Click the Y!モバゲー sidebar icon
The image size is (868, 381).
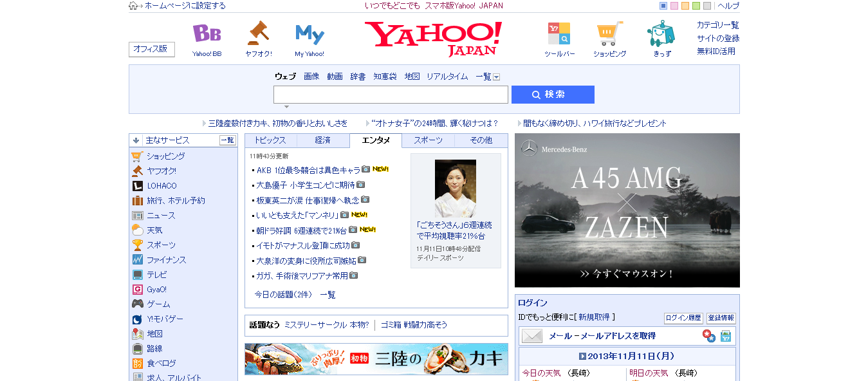[137, 319]
